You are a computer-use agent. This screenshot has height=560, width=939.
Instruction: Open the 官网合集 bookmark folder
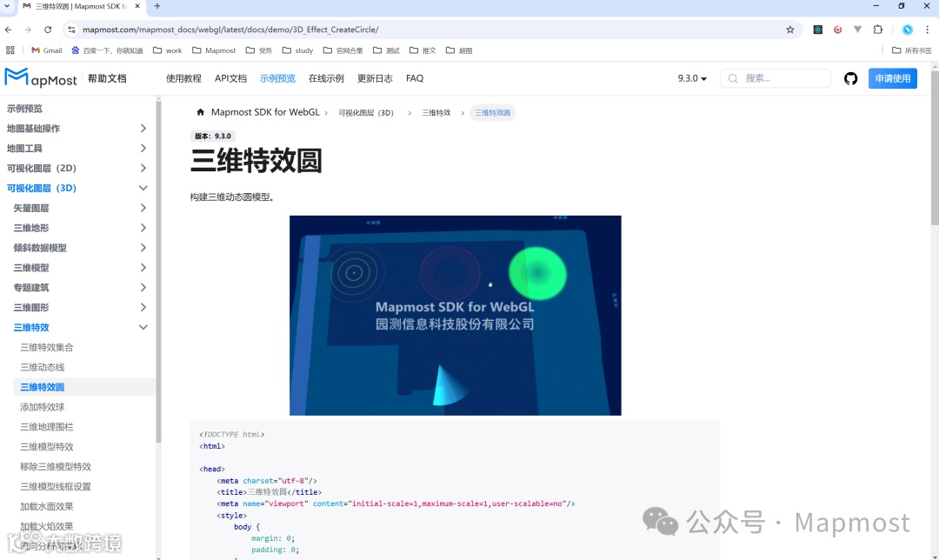click(x=343, y=50)
